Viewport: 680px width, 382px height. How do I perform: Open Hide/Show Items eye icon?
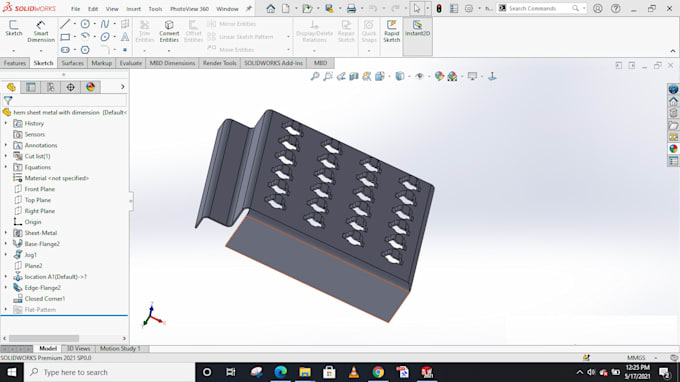(419, 76)
